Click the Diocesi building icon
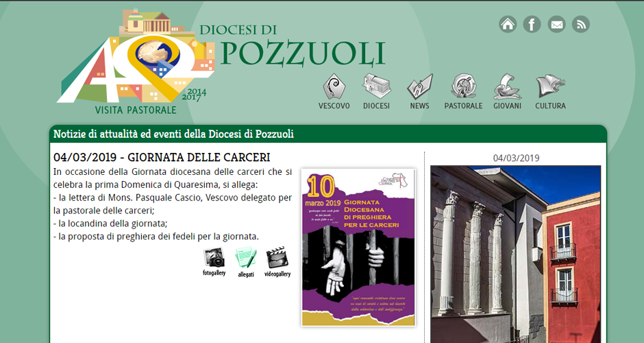 (376, 86)
